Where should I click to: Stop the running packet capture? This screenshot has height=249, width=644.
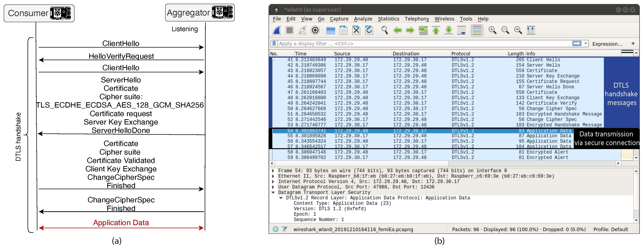[x=290, y=30]
